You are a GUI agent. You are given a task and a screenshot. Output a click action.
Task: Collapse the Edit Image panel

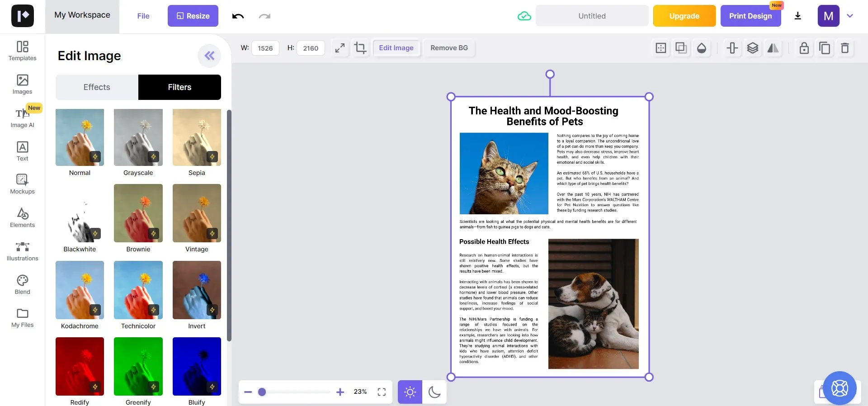(209, 56)
